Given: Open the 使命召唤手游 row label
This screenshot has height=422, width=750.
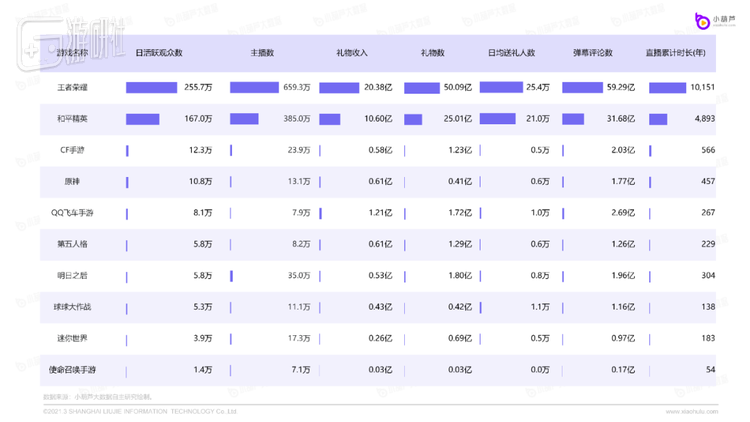Looking at the screenshot, I should 72,369.
